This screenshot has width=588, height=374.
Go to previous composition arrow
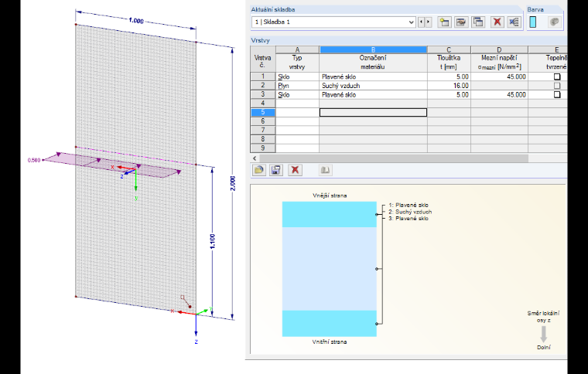[421, 22]
